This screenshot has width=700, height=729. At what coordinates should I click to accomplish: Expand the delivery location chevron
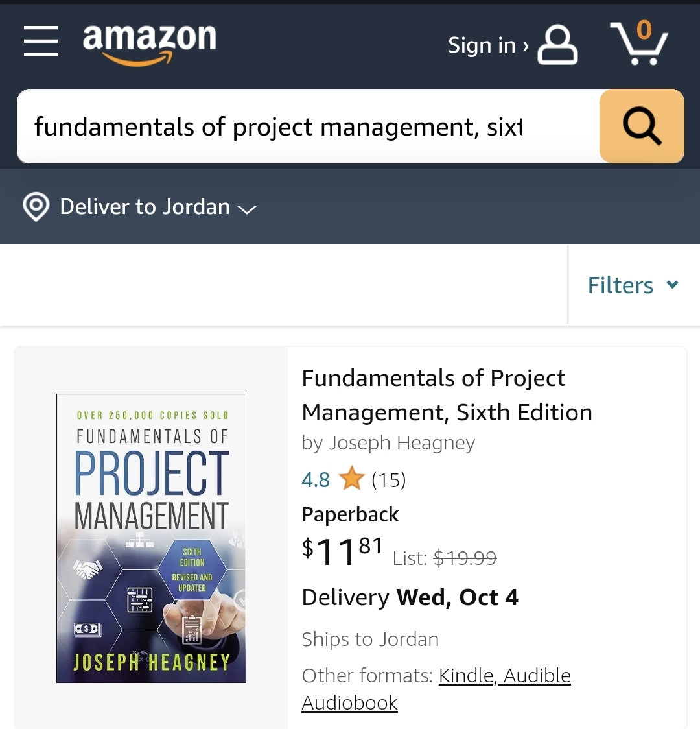(247, 210)
